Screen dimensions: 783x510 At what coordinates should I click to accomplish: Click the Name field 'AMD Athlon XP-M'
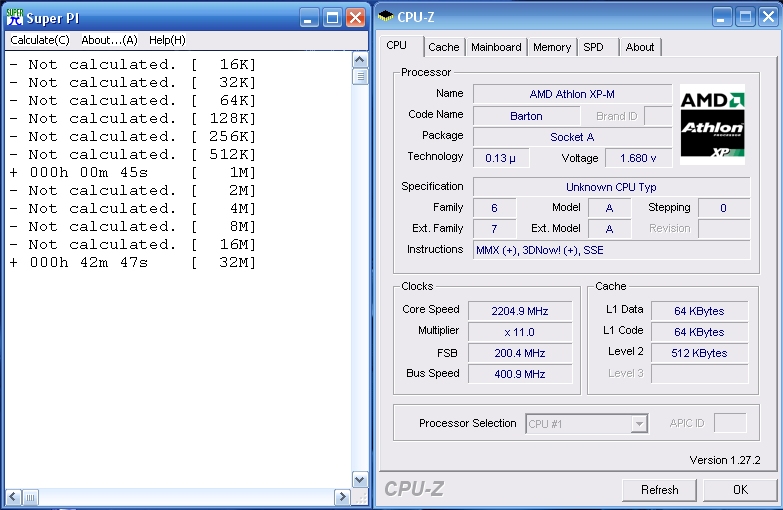pos(572,94)
